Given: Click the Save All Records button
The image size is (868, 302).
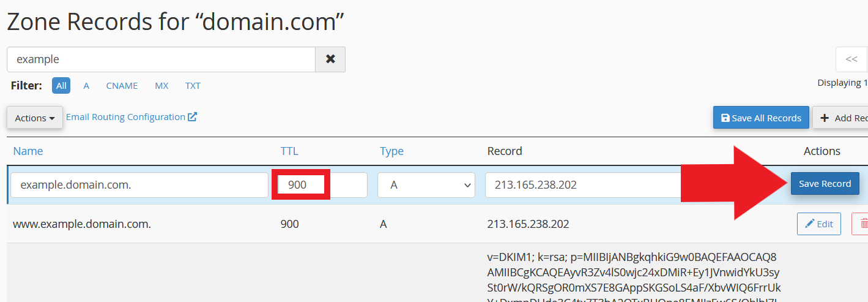Looking at the screenshot, I should (761, 118).
